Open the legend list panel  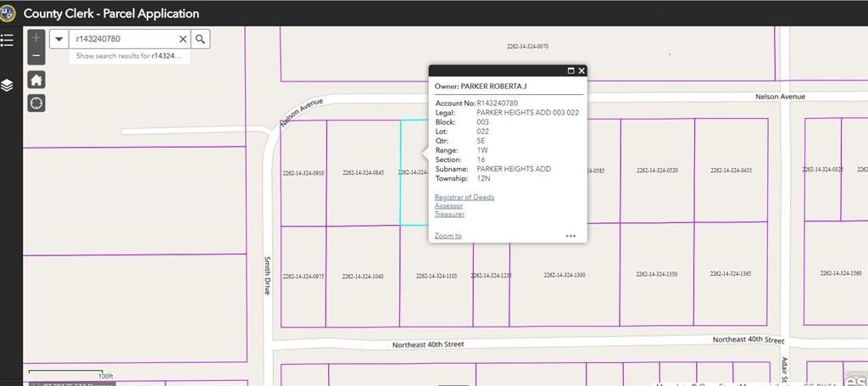tap(8, 40)
